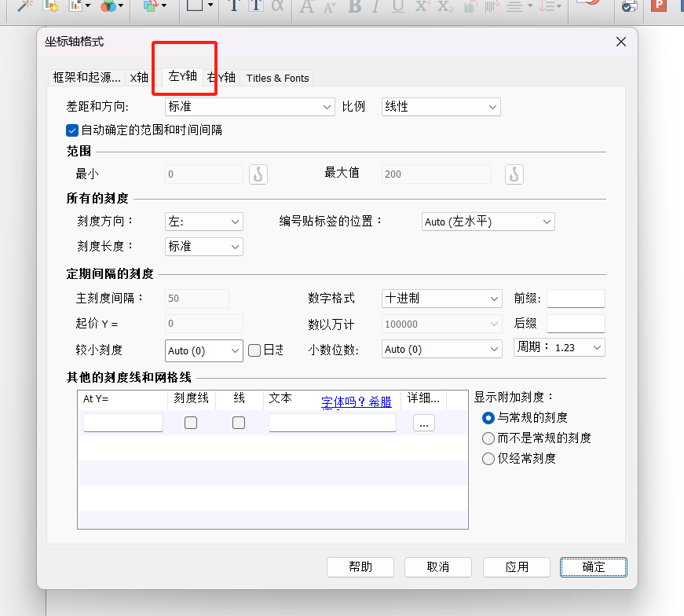Select the 仅经常刻度 radio button
This screenshot has height=616, width=684.
tap(488, 458)
